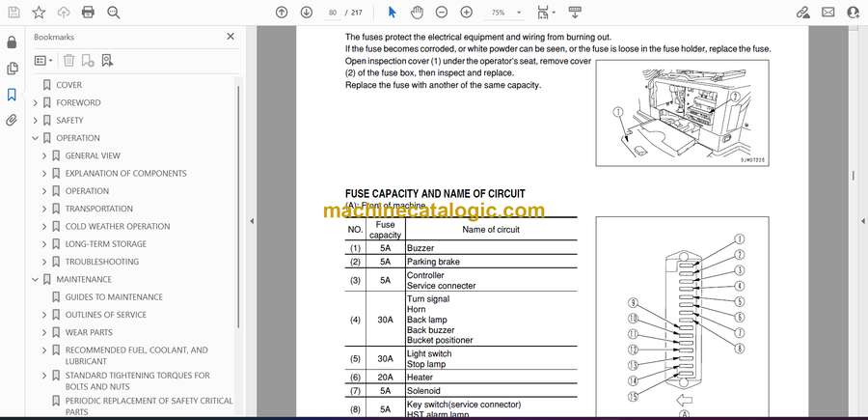Jump to GUIDES TO MAINTENANCE bookmark
The height and width of the screenshot is (420, 868).
click(114, 297)
